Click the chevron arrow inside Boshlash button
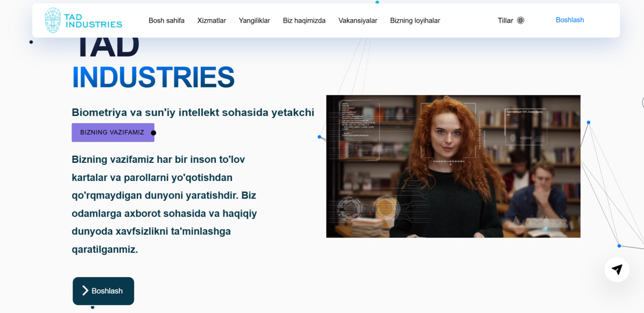 85,291
